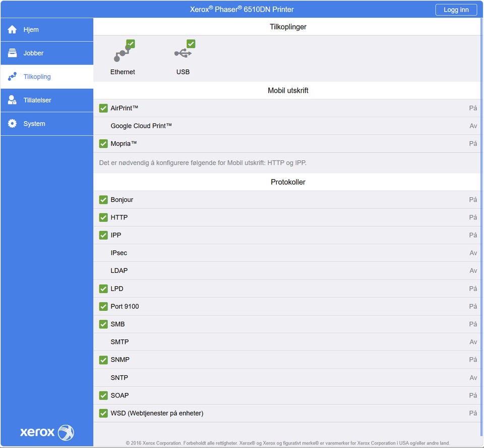The height and width of the screenshot is (448, 484).
Task: Open LDAP protocol settings
Action: click(287, 270)
